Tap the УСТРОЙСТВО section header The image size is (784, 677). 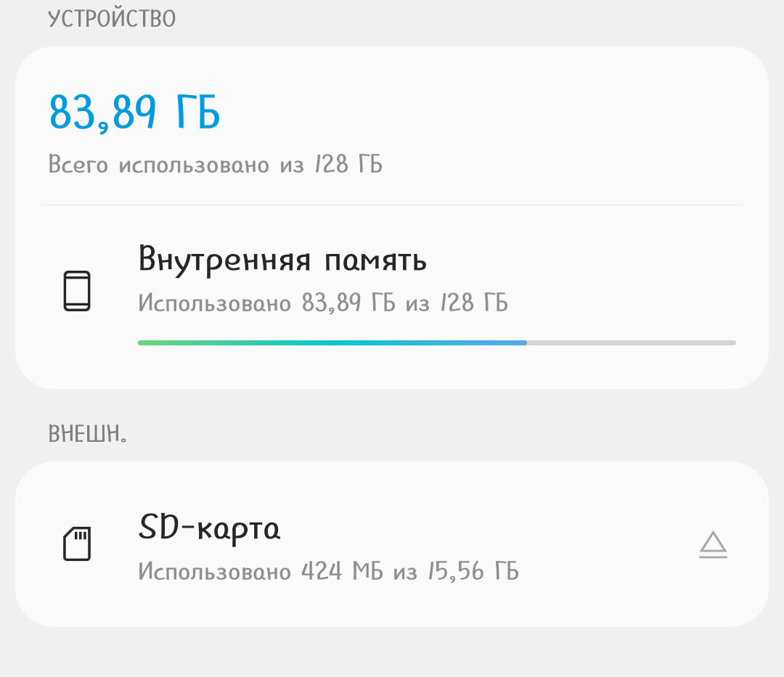pyautogui.click(x=112, y=19)
